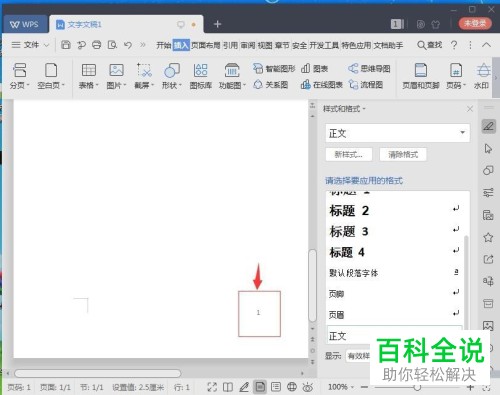Click the 清除格式 button
This screenshot has height=395, width=500.
click(403, 154)
